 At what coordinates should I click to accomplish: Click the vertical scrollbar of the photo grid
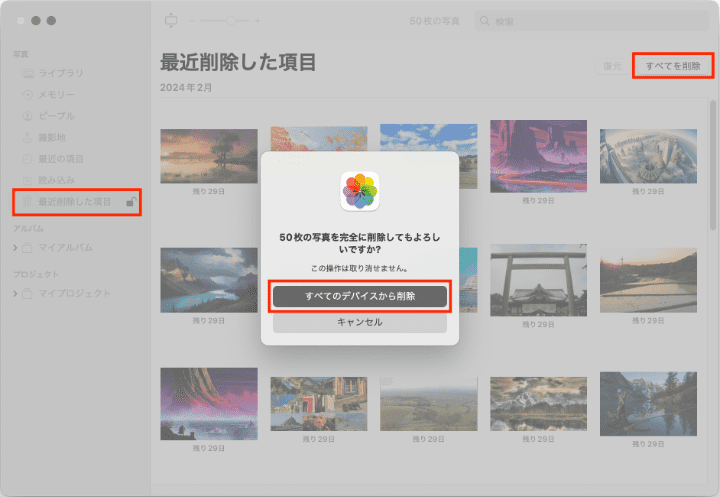[x=713, y=165]
